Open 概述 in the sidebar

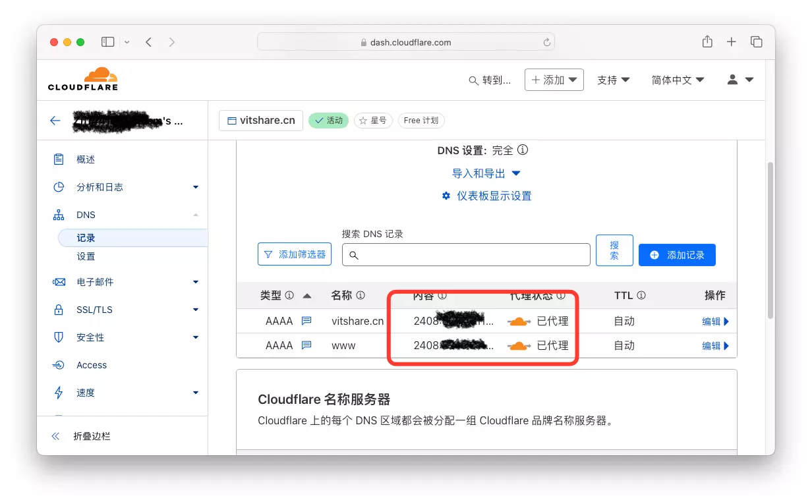pyautogui.click(x=86, y=159)
